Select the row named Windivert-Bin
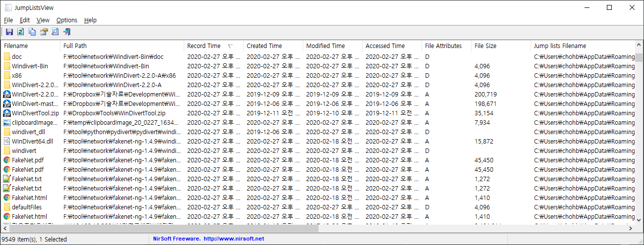 [318, 66]
